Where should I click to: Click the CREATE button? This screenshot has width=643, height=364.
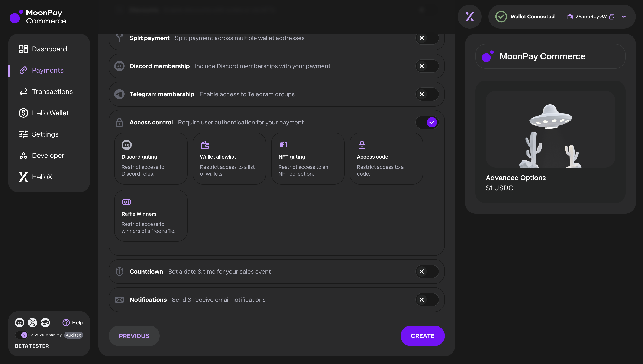[x=422, y=336]
